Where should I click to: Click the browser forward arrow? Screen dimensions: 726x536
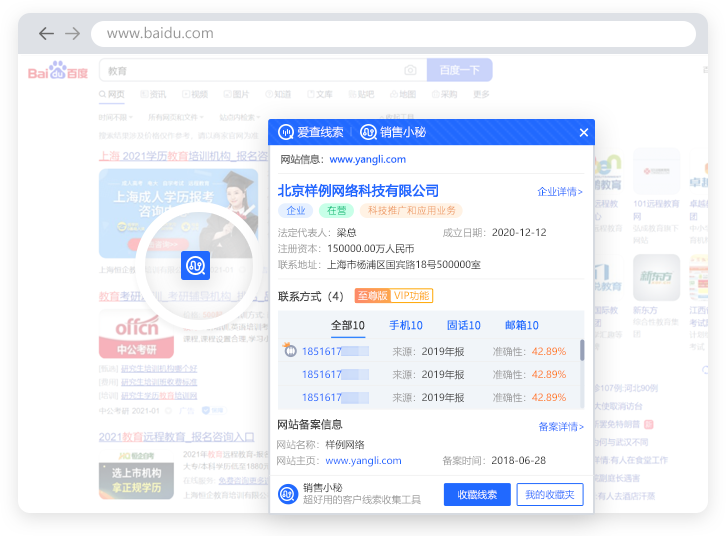(x=72, y=33)
